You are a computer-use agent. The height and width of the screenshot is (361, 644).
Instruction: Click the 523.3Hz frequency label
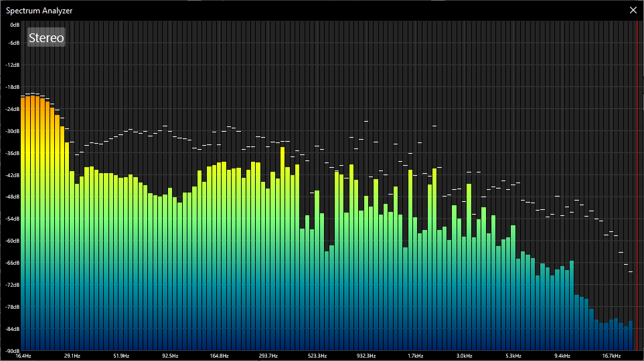pos(317,356)
